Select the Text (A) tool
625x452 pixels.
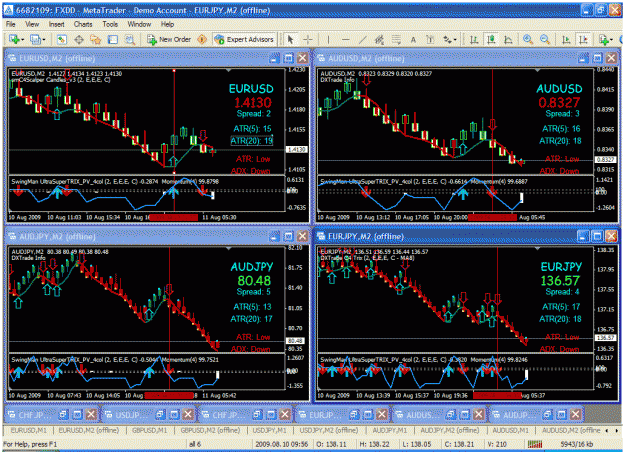click(x=413, y=39)
